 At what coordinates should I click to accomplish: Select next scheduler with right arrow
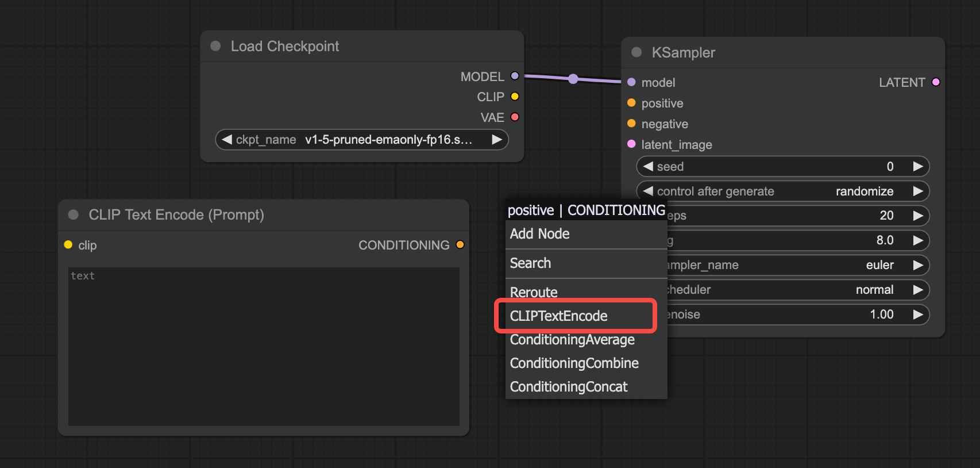(918, 290)
